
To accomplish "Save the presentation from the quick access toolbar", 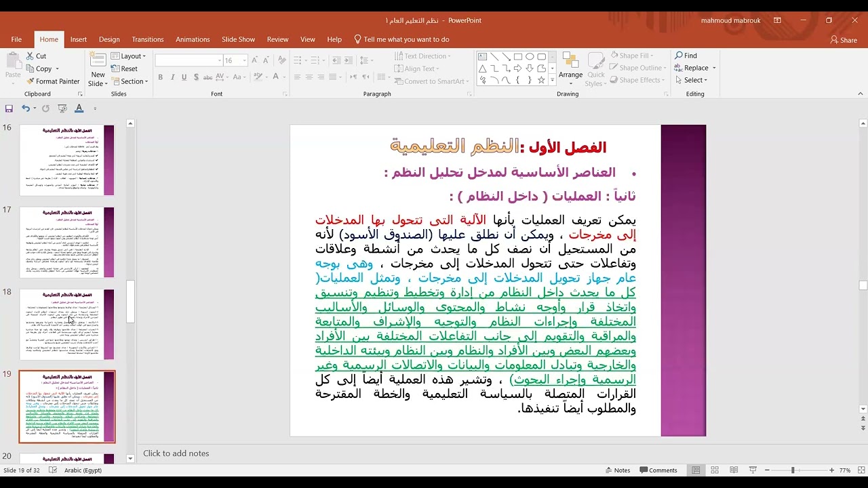I will click(x=9, y=108).
